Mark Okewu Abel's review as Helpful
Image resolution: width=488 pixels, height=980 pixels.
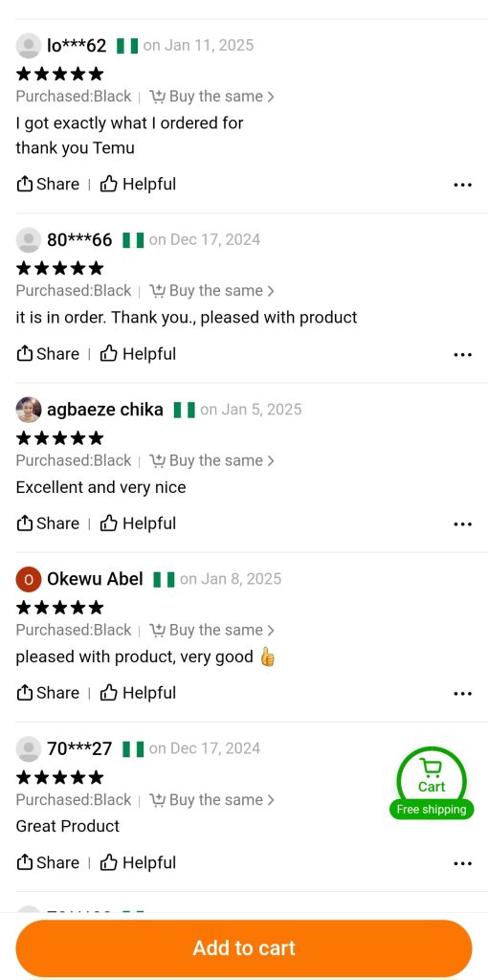138,693
